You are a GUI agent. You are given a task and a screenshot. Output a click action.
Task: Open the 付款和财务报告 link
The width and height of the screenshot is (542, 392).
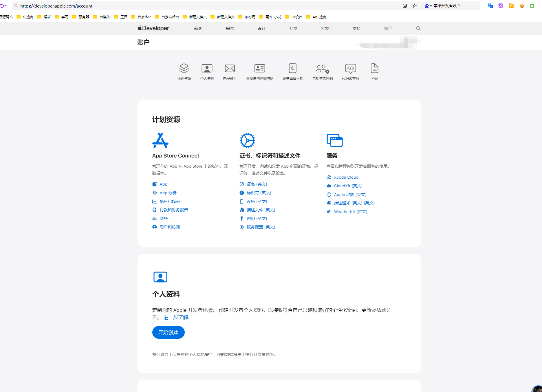click(174, 210)
